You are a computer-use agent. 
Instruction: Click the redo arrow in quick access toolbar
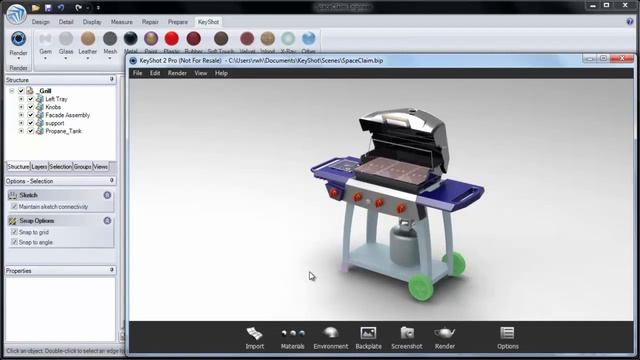(x=79, y=7)
